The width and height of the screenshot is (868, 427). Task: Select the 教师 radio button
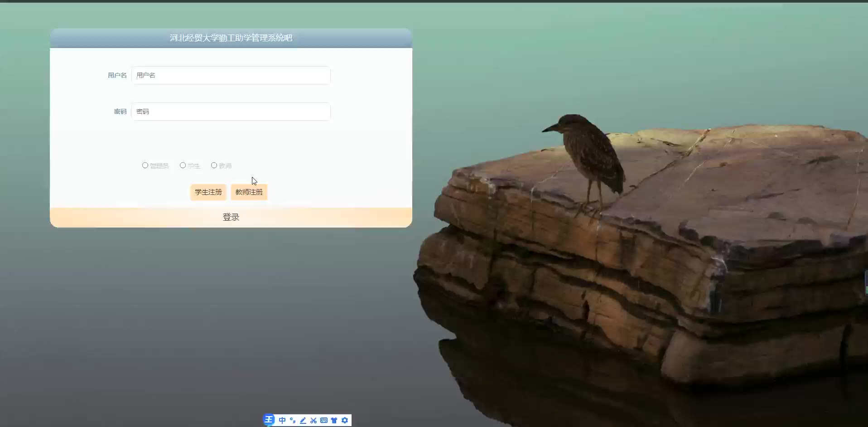[x=214, y=165]
